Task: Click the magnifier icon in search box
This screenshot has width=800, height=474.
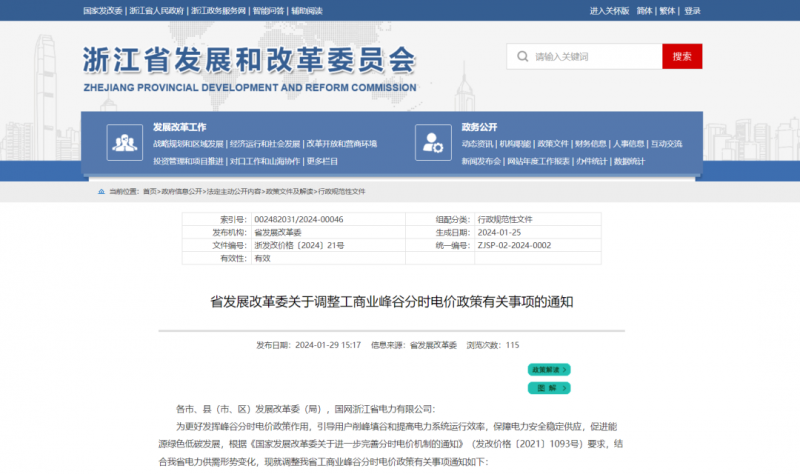Action: (x=522, y=57)
